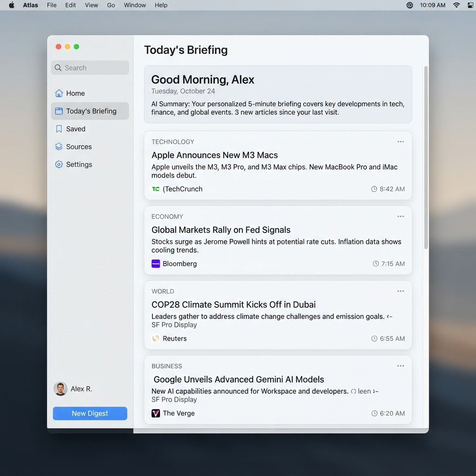Image resolution: width=476 pixels, height=476 pixels.
Task: Open Saved articles section
Action: (x=90, y=129)
